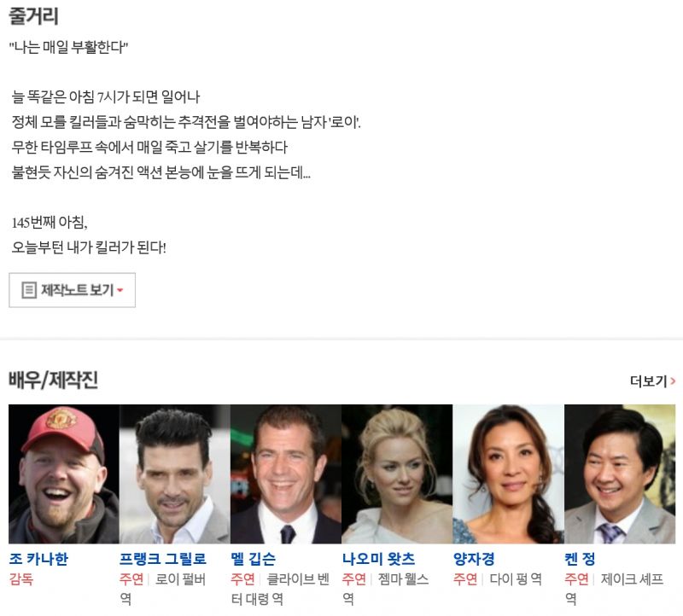Click the name link 멜 깁슨
Image resolution: width=683 pixels, height=616 pixels.
pos(253,559)
